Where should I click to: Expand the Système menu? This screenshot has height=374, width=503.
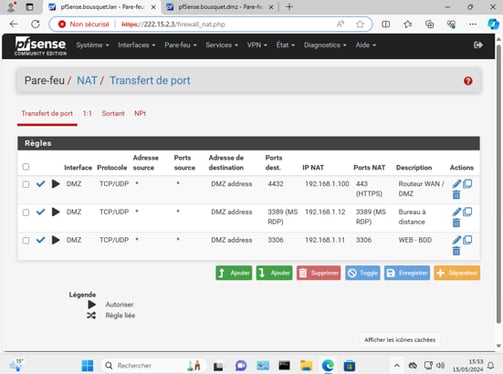click(92, 45)
